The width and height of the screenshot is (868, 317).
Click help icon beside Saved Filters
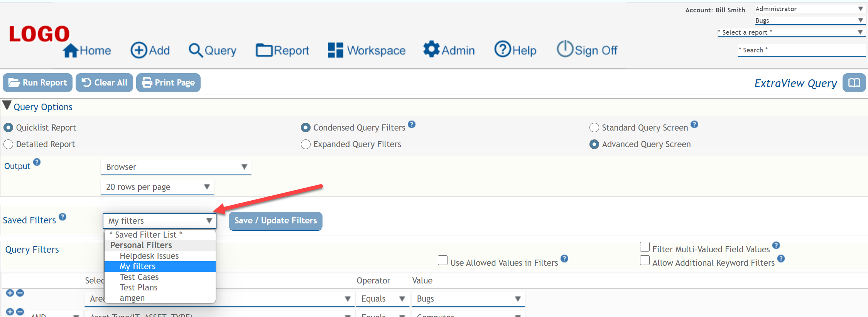[62, 217]
